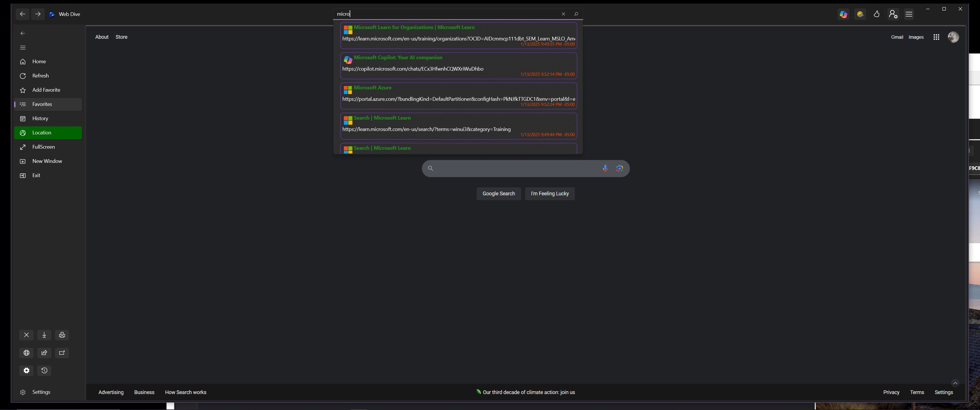Click the user settings icon in toolbar
This screenshot has height=410, width=980.
[x=893, y=14]
